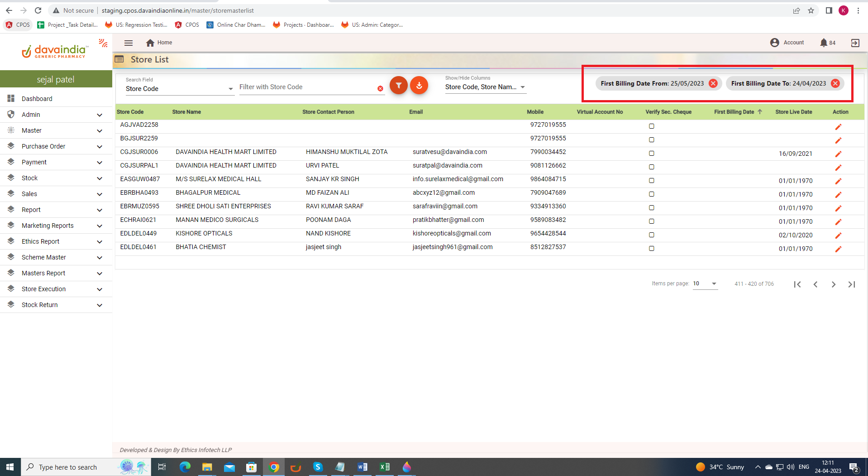Toggle the checkbox for KISHORE OPTICALS row
Image resolution: width=868 pixels, height=476 pixels.
click(x=652, y=235)
